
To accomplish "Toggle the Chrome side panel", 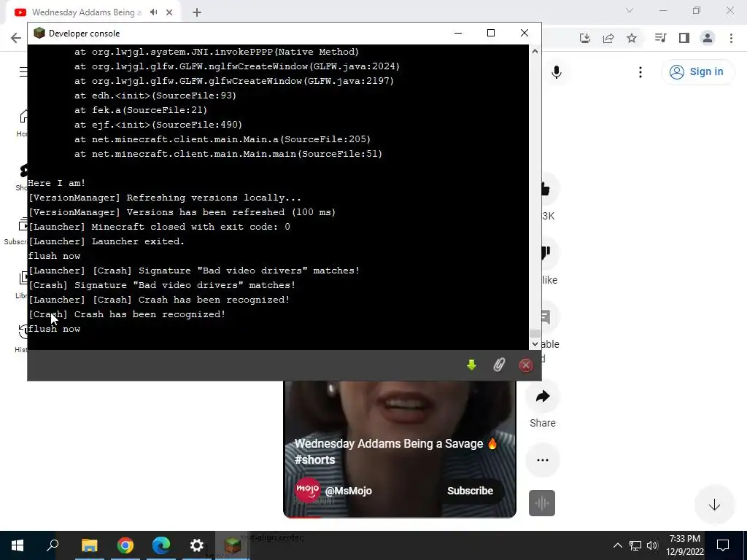I will point(684,38).
